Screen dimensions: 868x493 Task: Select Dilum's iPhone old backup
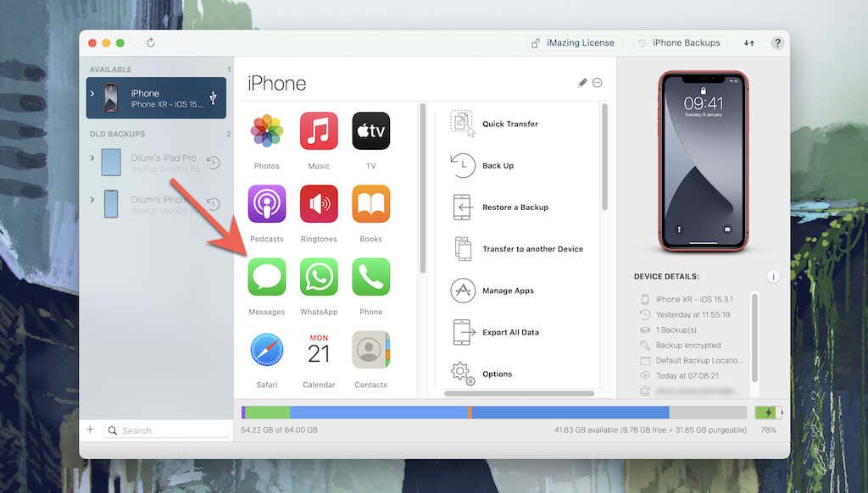(156, 204)
